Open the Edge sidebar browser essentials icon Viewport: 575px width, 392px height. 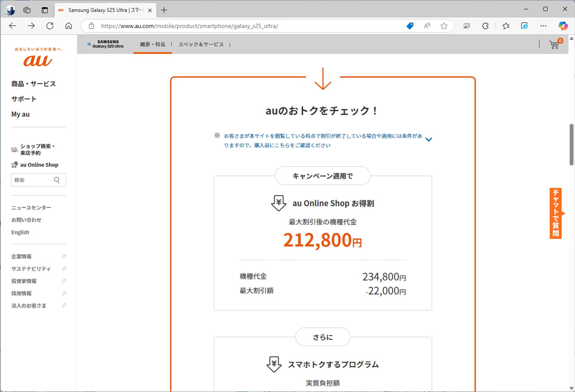pos(525,26)
